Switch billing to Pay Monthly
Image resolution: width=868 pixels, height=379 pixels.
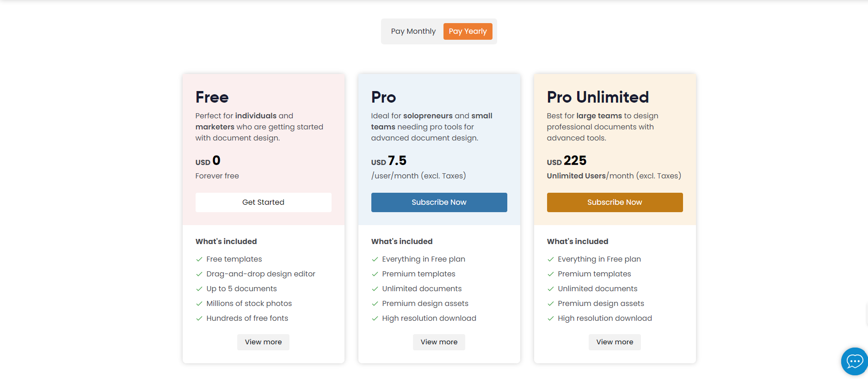pyautogui.click(x=413, y=31)
